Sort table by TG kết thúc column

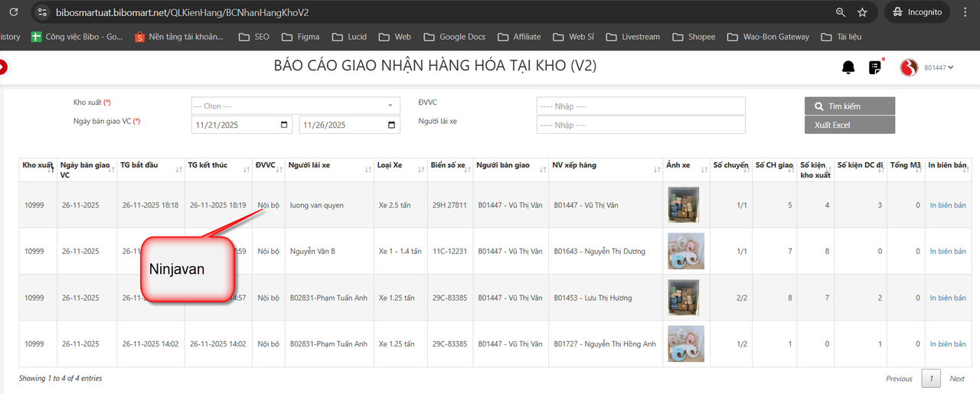(219, 170)
